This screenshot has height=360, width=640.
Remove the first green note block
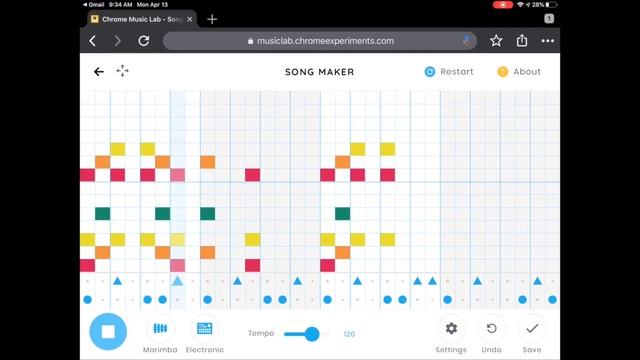coord(102,213)
